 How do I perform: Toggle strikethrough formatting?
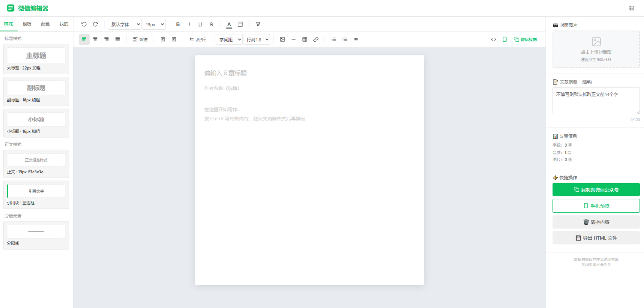211,24
